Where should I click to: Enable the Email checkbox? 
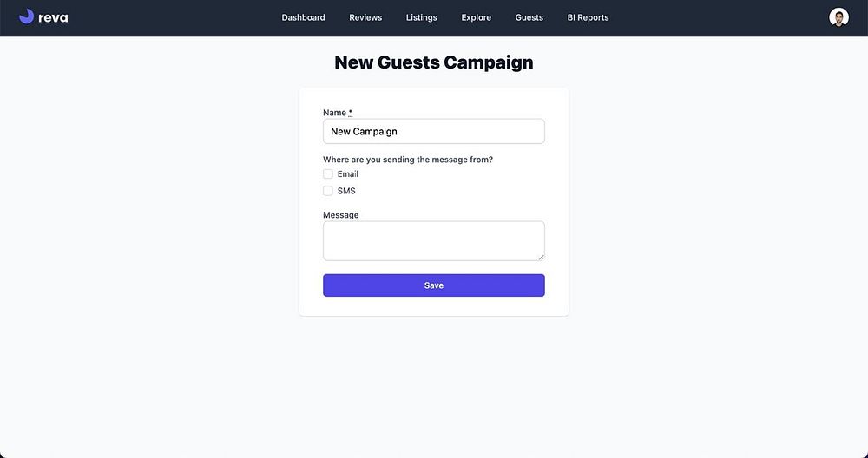tap(328, 174)
